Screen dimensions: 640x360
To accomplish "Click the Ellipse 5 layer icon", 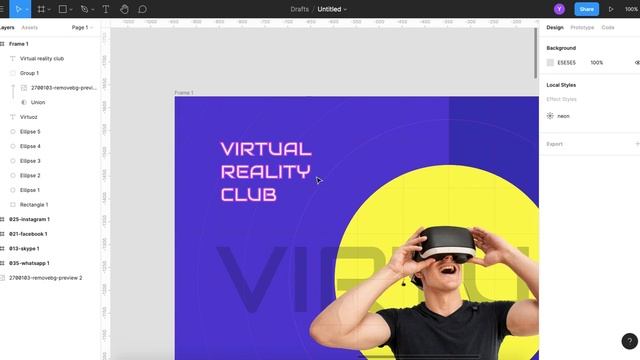I will point(13,131).
